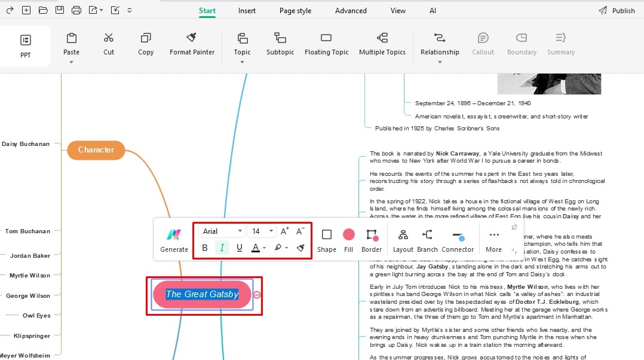644x360 pixels.
Task: Toggle bold formatting
Action: pyautogui.click(x=205, y=248)
